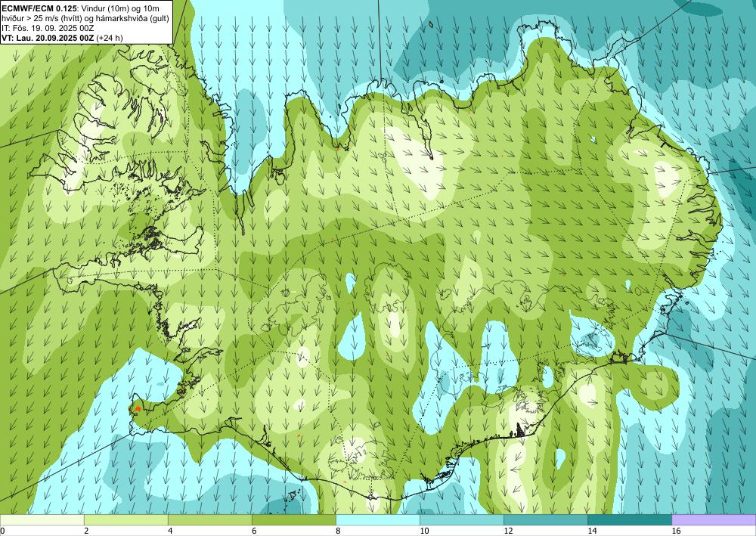Screen dimensions: 756x536
Task: Click the pale 0–2 m/s legend swatch
Action: (x=42, y=520)
